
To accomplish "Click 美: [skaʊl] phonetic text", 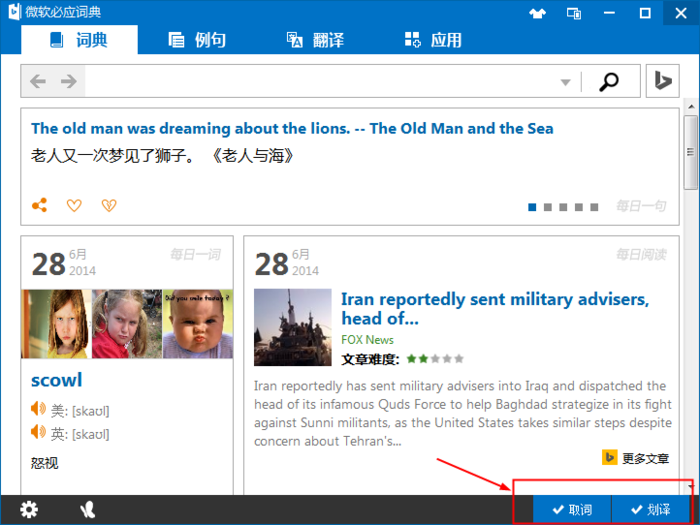I will pyautogui.click(x=80, y=411).
